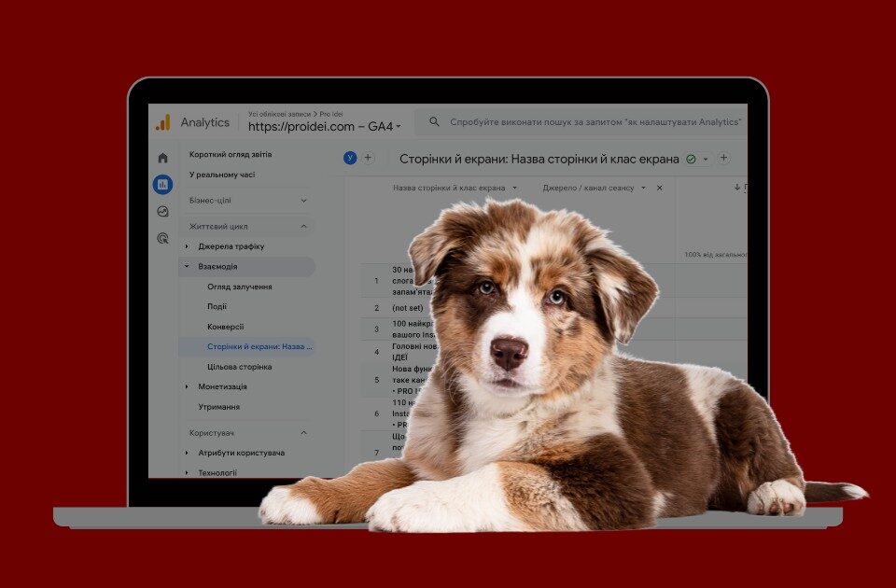Open У реальному часі report
Viewport: 896px width, 588px height.
click(x=222, y=175)
